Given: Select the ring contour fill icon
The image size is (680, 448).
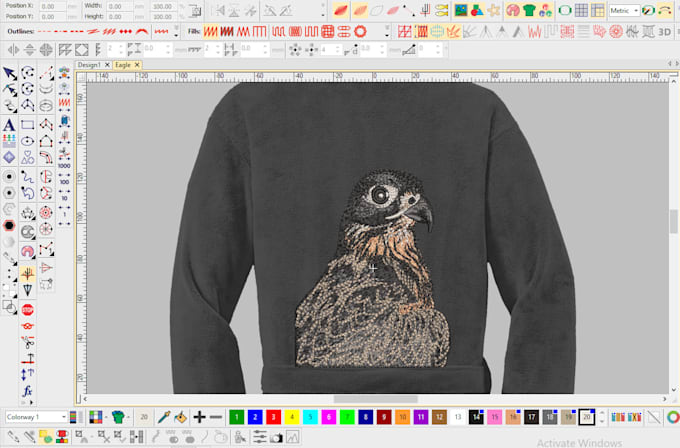Looking at the screenshot, I should tap(360, 31).
